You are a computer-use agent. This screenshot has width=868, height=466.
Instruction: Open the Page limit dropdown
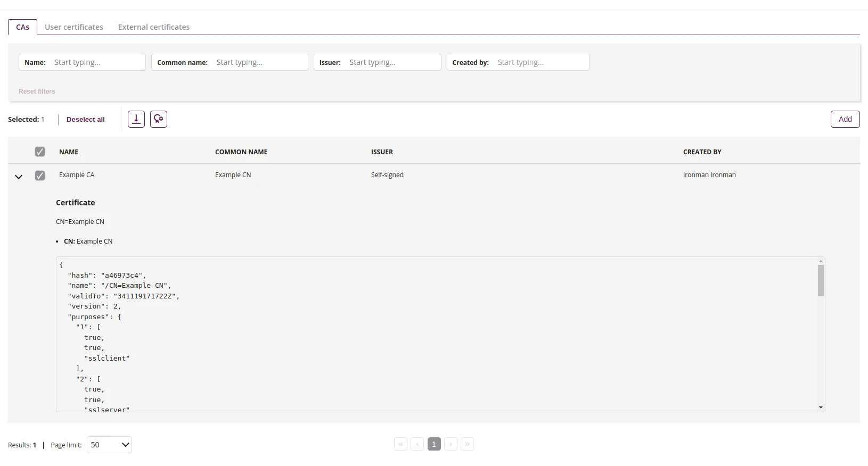tap(109, 445)
